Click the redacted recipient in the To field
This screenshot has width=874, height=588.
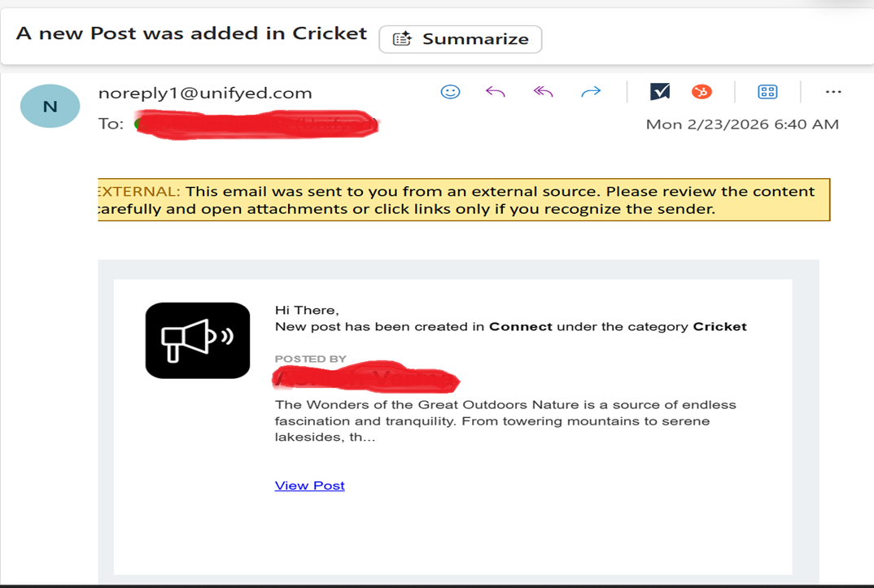coord(256,125)
